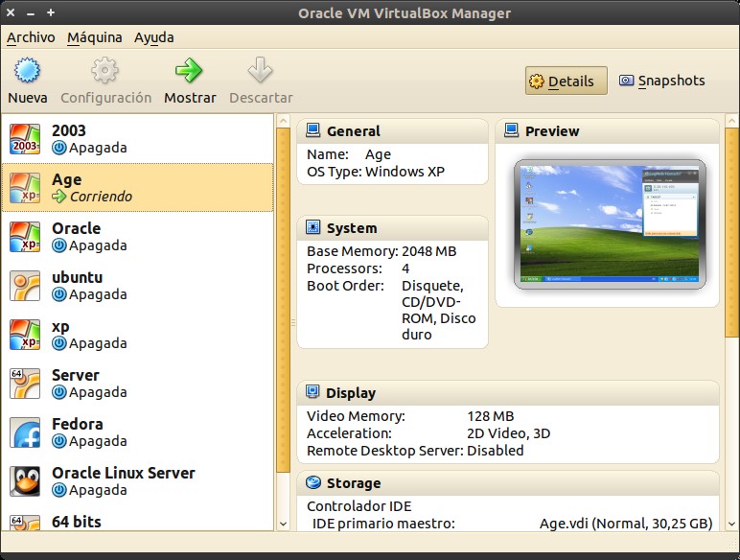The height and width of the screenshot is (560, 740).
Task: Click the Age VM XP icon
Action: pyautogui.click(x=25, y=188)
